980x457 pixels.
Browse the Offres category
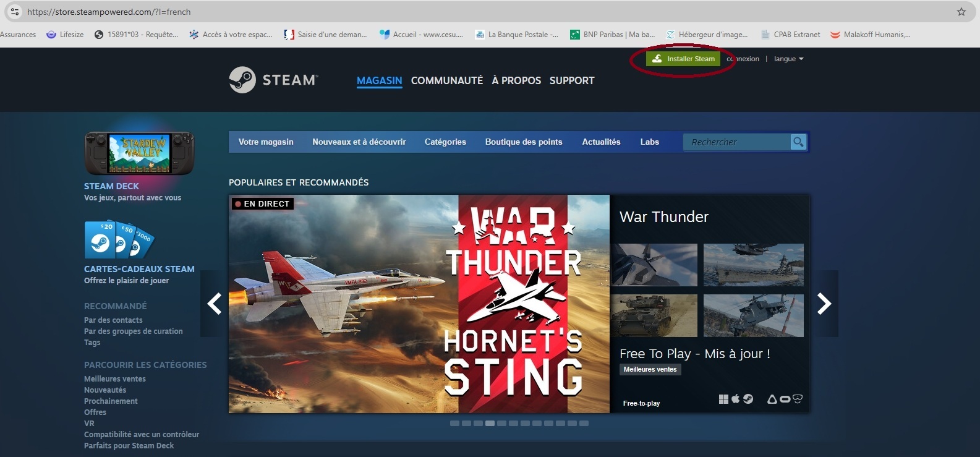pyautogui.click(x=95, y=412)
